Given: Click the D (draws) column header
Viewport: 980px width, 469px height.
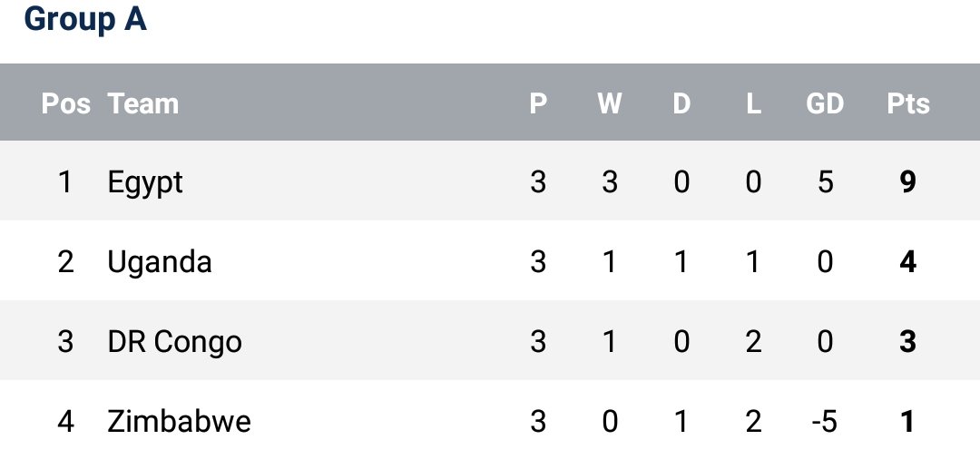Looking at the screenshot, I should click(681, 103).
